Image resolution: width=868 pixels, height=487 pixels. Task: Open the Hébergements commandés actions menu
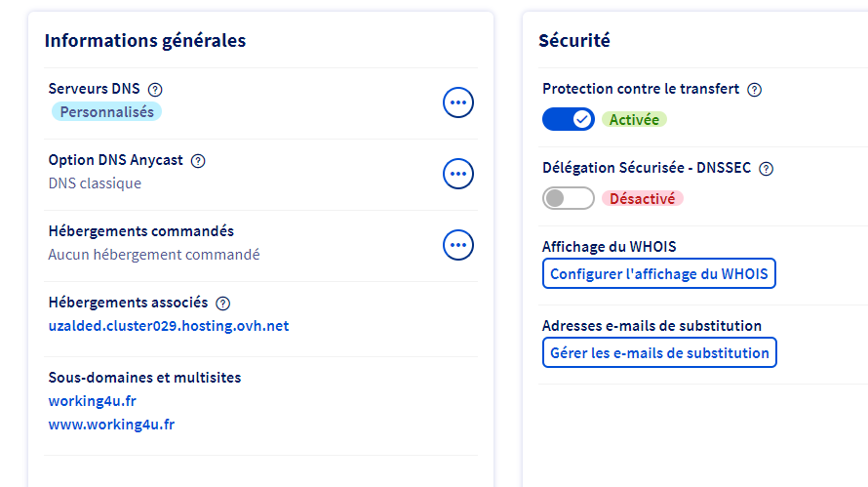pos(458,244)
